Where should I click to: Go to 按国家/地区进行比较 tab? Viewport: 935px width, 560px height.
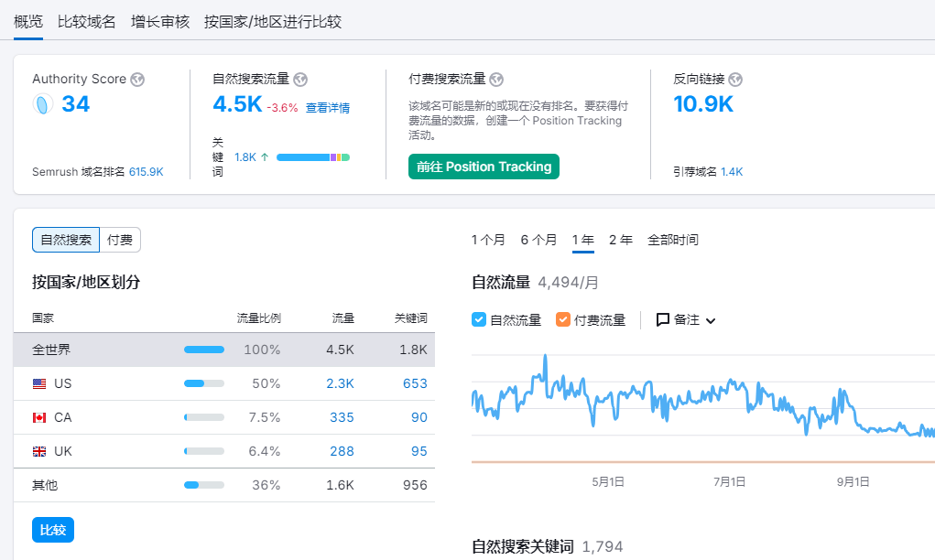coord(273,22)
